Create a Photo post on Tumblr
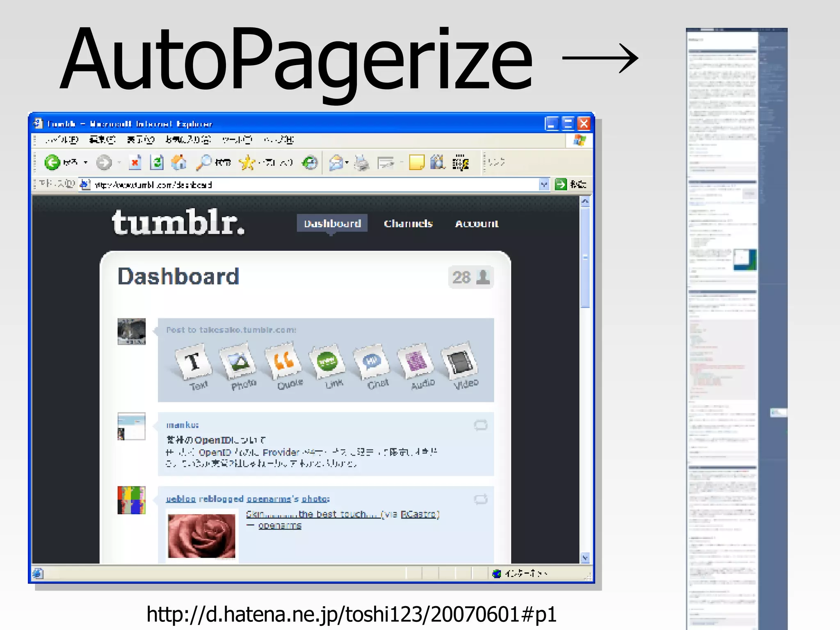The height and width of the screenshot is (630, 840). tap(239, 367)
